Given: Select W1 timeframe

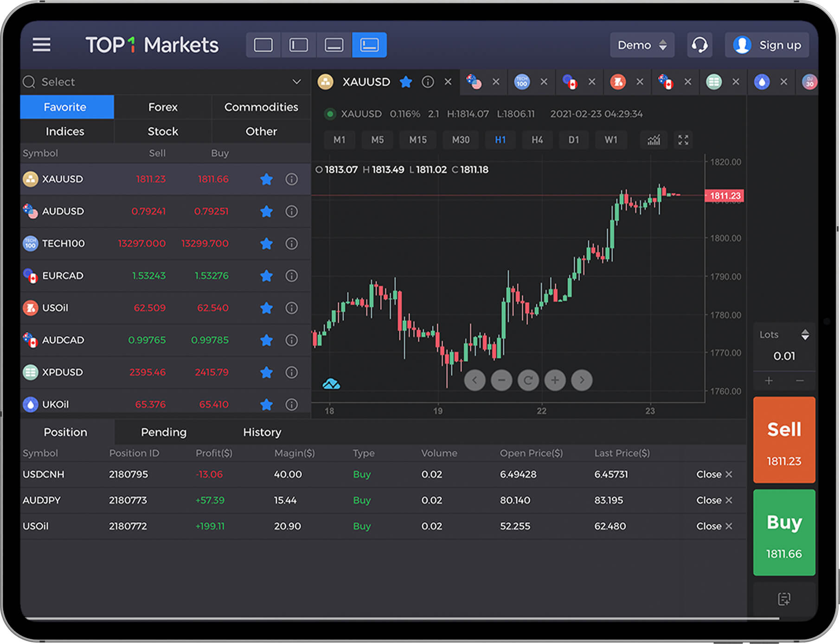Looking at the screenshot, I should 611,140.
